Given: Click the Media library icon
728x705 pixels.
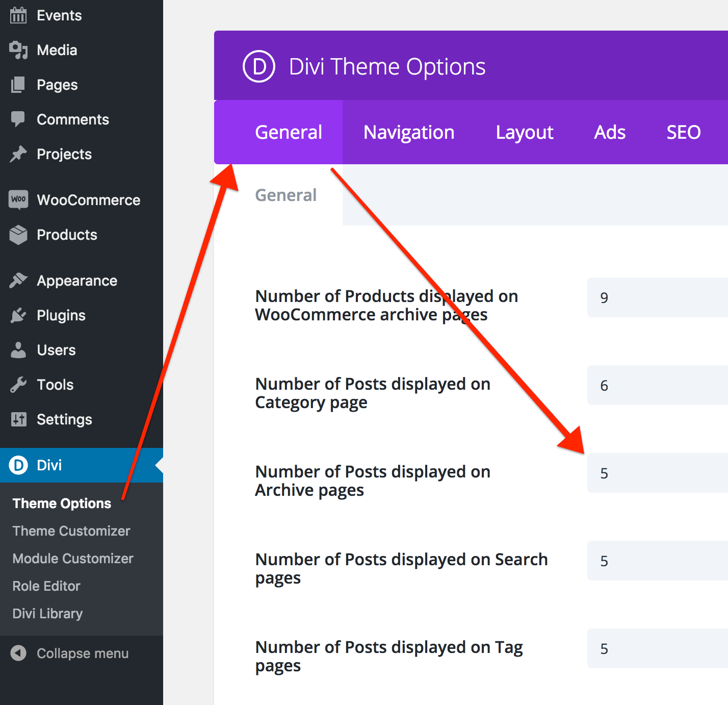Looking at the screenshot, I should (18, 50).
